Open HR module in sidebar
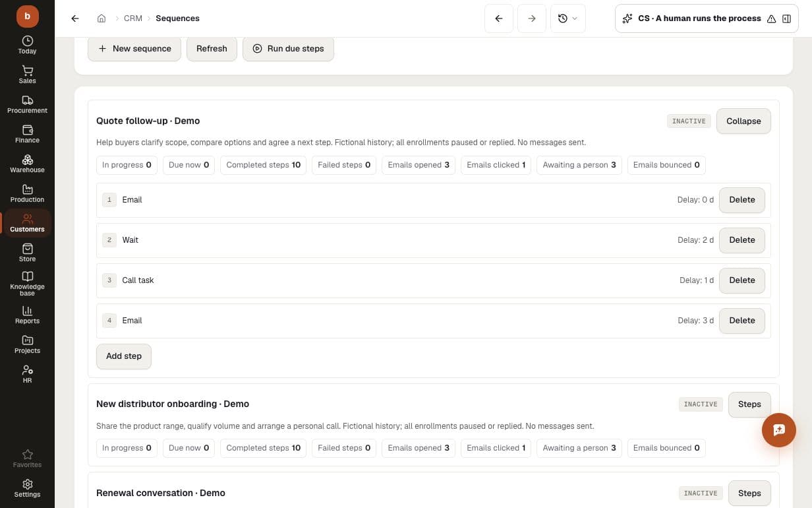The height and width of the screenshot is (508, 812). pos(27,374)
